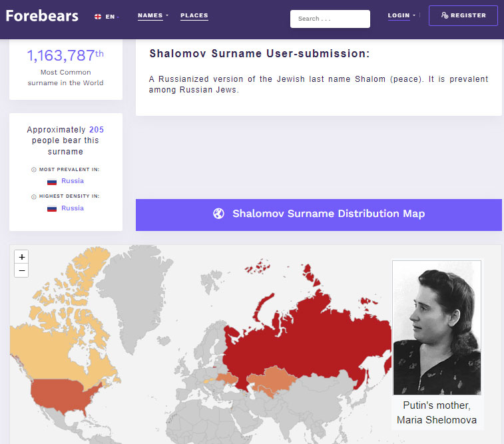Screen dimensions: 504x444
Task: Open the NAMES menu
Action: 153,15
